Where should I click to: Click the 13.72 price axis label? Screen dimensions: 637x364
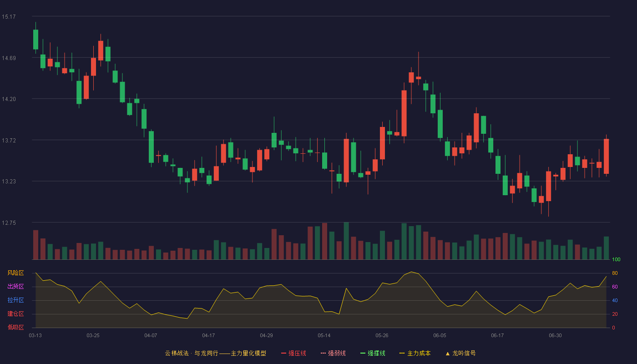point(9,141)
